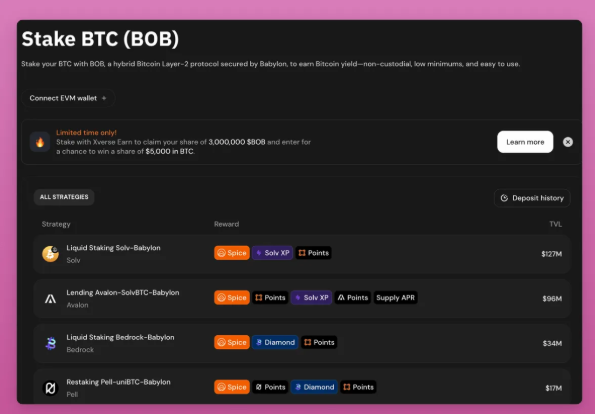Click the TVL column header

pos(556,224)
